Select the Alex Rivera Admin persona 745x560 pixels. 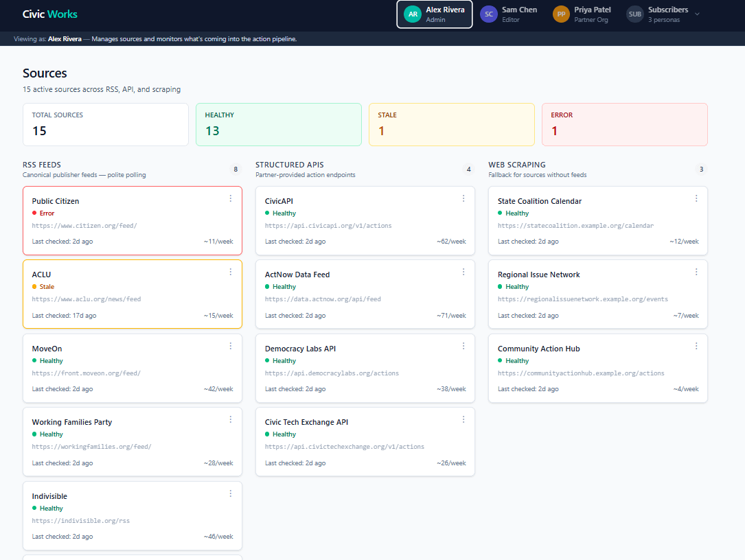(x=434, y=14)
